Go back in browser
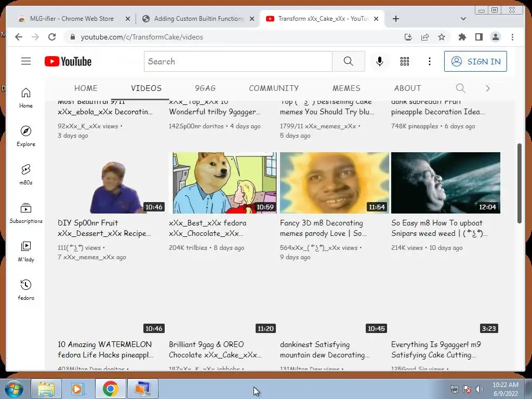The height and width of the screenshot is (399, 532). pyautogui.click(x=19, y=37)
